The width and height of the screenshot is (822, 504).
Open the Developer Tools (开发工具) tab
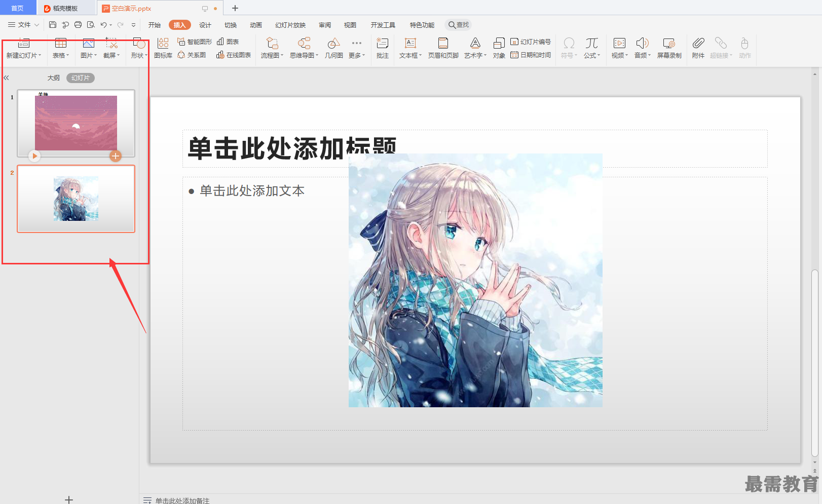point(383,25)
